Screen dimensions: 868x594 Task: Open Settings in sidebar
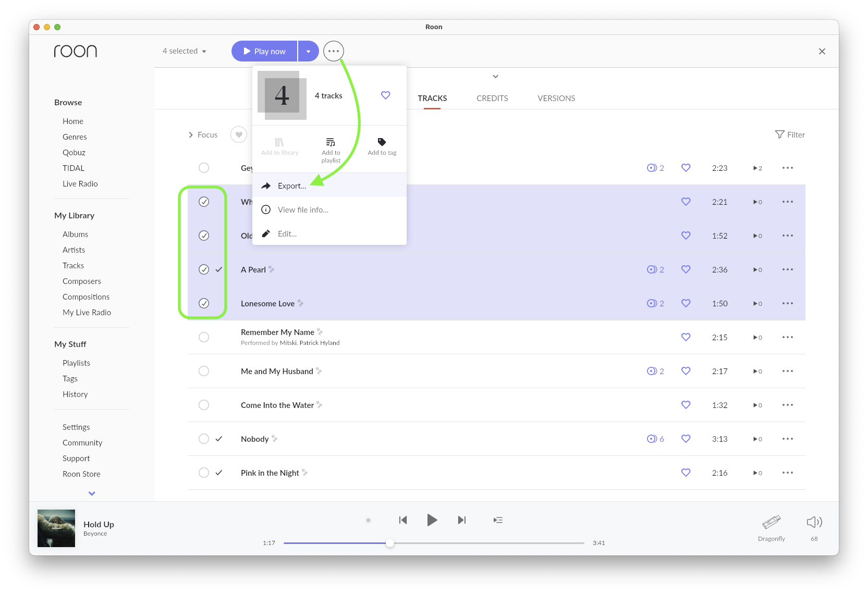coord(76,427)
